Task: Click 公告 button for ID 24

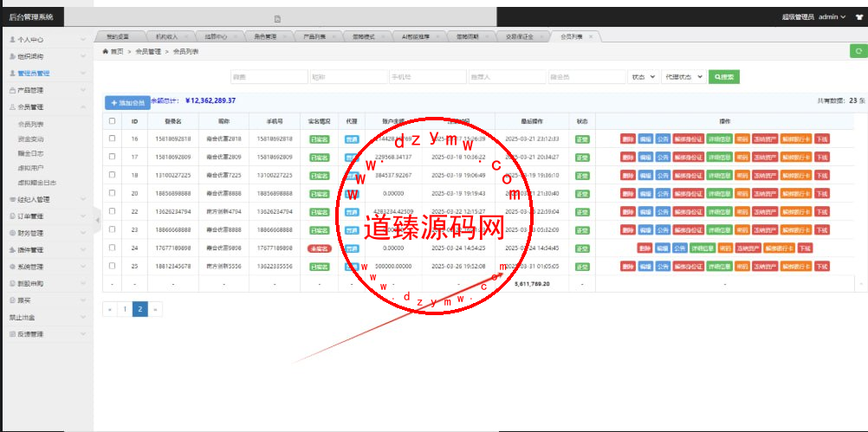Action: [x=680, y=249]
